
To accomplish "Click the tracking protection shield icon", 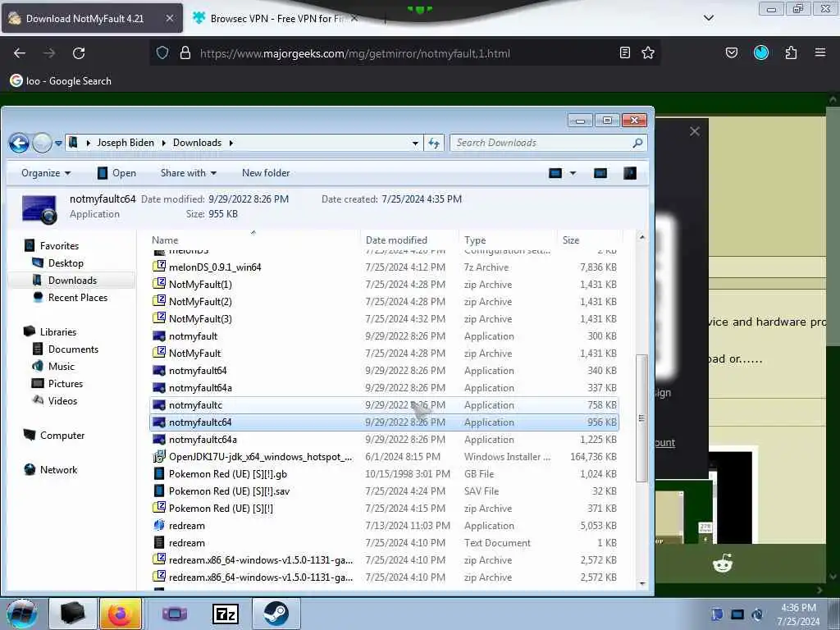I will coord(162,52).
